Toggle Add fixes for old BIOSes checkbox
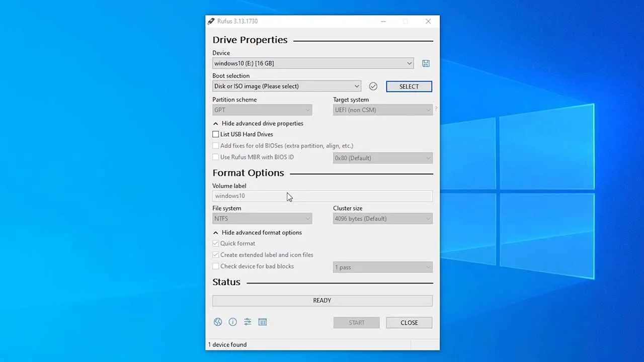The height and width of the screenshot is (362, 644). tap(215, 146)
